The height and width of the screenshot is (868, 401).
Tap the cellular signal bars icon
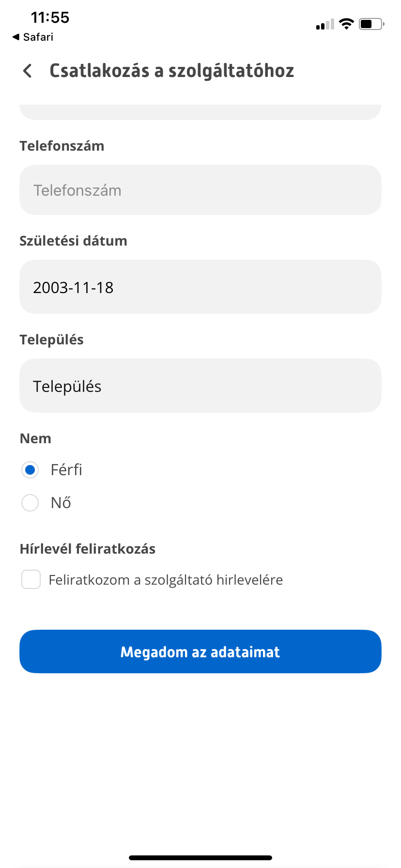[x=325, y=24]
